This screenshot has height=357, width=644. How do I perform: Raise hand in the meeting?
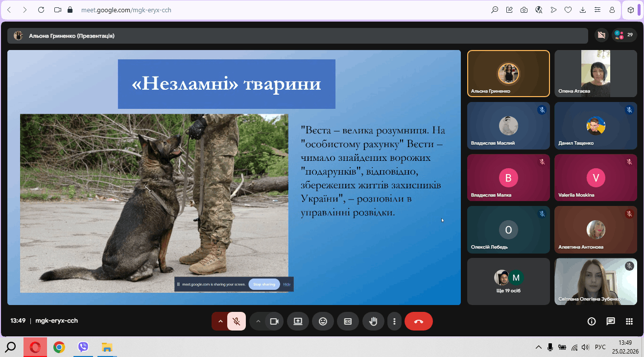point(373,321)
